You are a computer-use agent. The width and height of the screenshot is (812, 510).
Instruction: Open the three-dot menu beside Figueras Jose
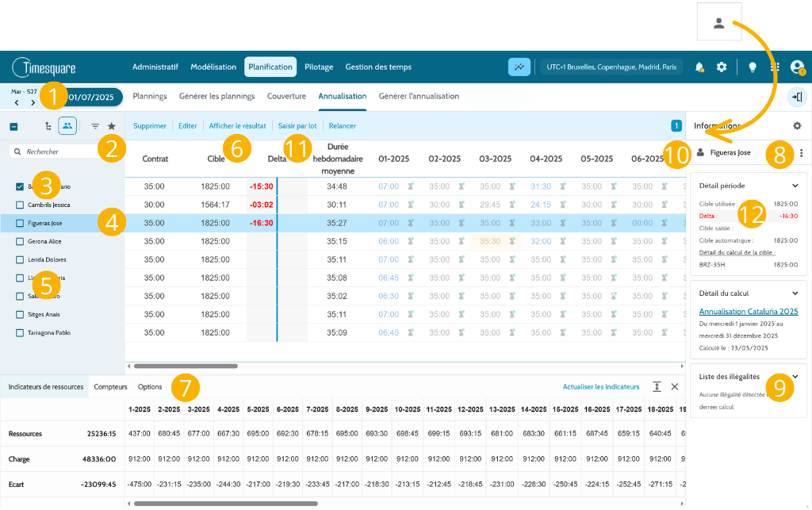(801, 153)
